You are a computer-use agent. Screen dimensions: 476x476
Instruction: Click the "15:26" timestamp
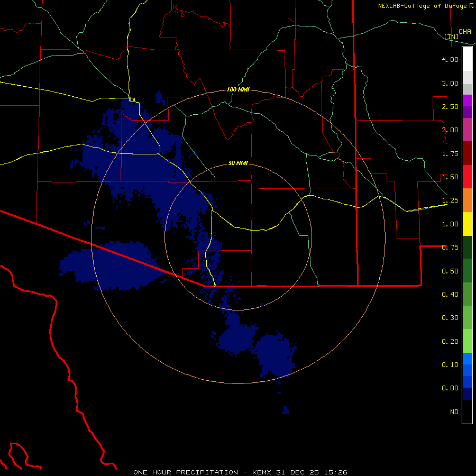[337, 472]
